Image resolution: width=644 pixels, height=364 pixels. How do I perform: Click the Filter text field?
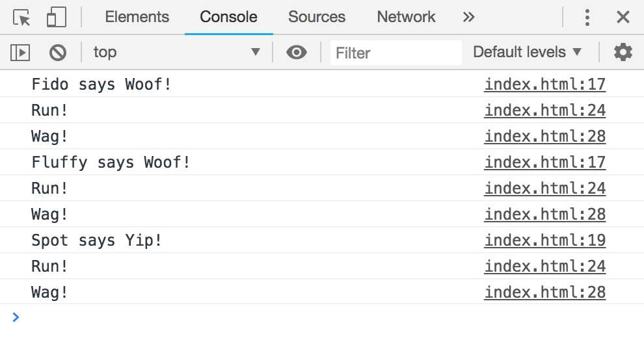point(396,52)
